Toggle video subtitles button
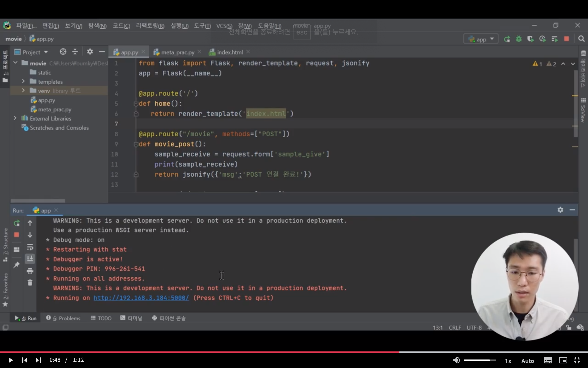 [x=548, y=360]
